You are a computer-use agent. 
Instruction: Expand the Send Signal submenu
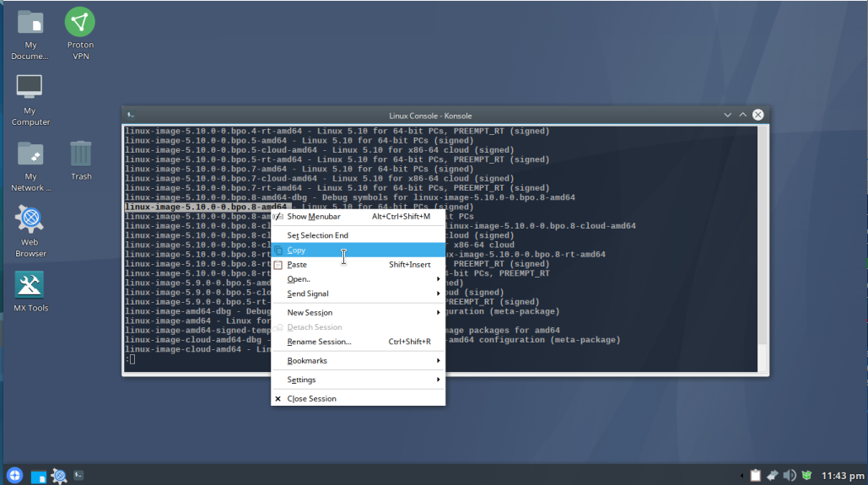pos(359,294)
